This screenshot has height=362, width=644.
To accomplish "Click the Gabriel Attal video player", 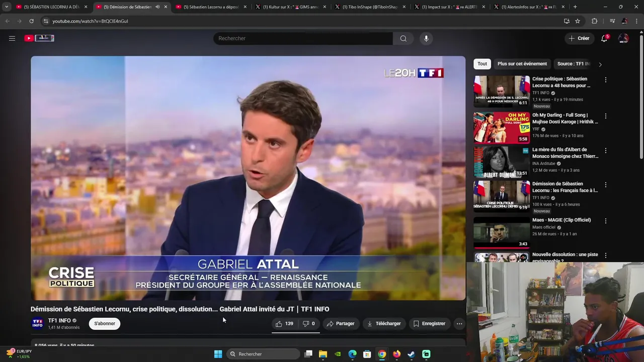I will 248,178.
